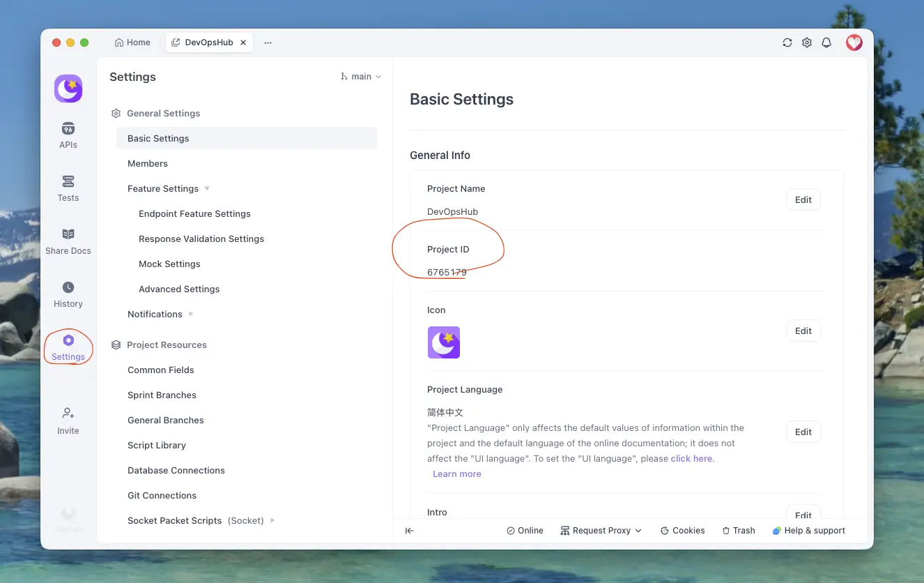This screenshot has height=583, width=924.
Task: Edit the project Icon
Action: pos(803,331)
